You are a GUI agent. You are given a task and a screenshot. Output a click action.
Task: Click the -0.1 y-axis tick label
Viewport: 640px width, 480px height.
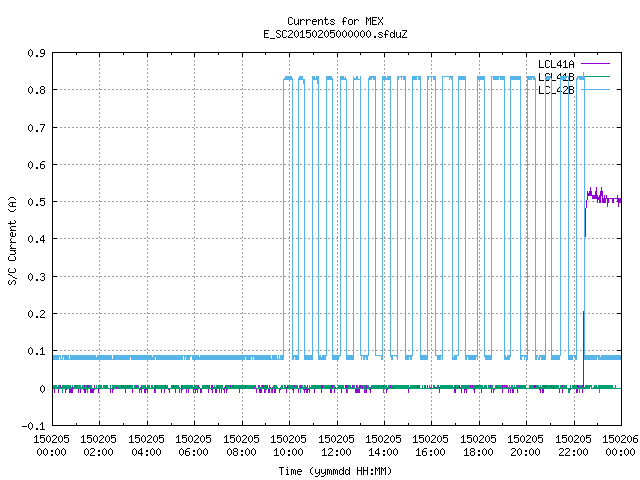click(33, 426)
